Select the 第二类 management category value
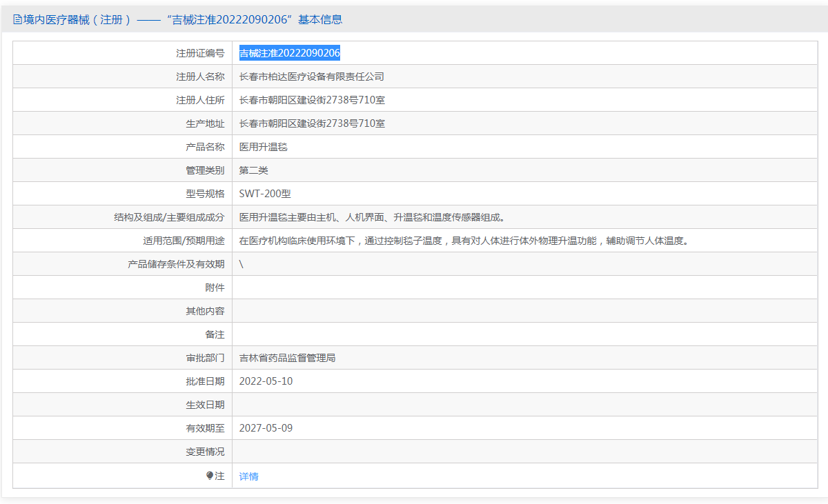 pyautogui.click(x=253, y=170)
